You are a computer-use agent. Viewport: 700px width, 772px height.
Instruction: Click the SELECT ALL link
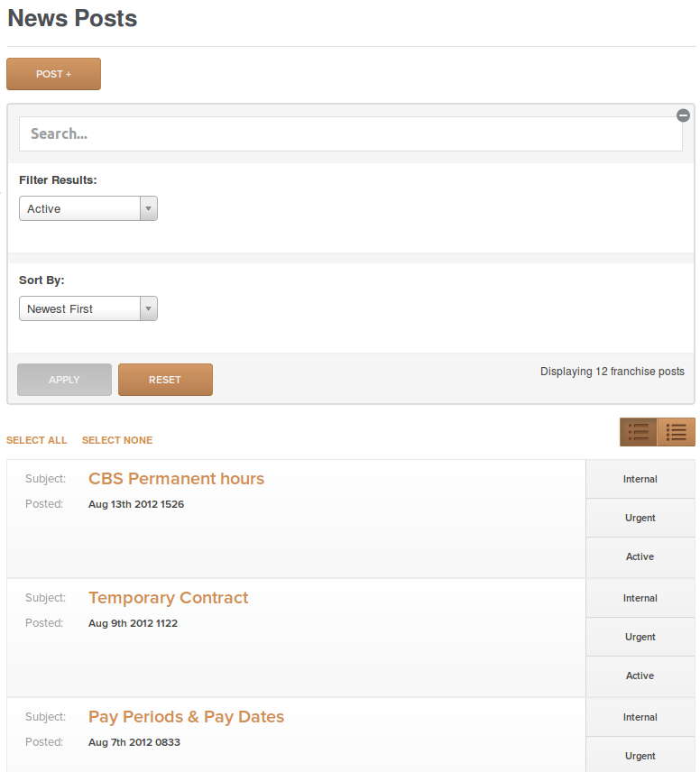36,440
